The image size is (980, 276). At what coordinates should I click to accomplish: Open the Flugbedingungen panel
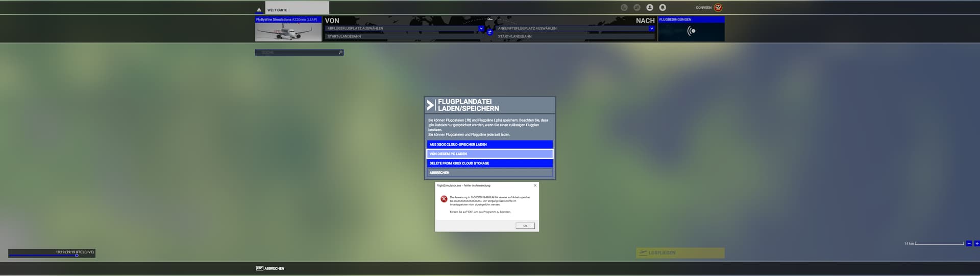(691, 29)
